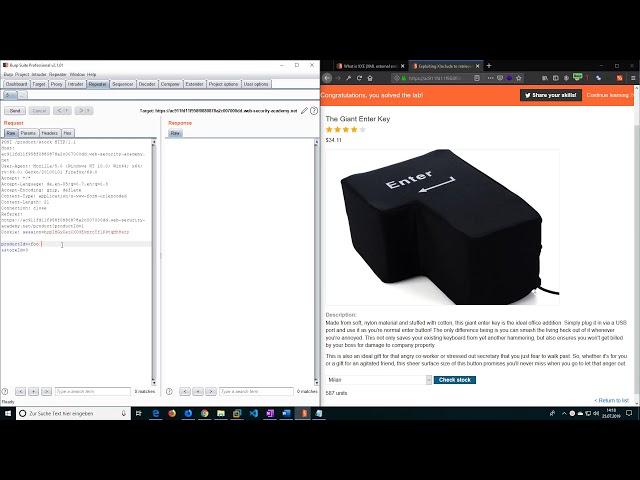Open Firefox library icon
The image size is (640, 480).
545,78
